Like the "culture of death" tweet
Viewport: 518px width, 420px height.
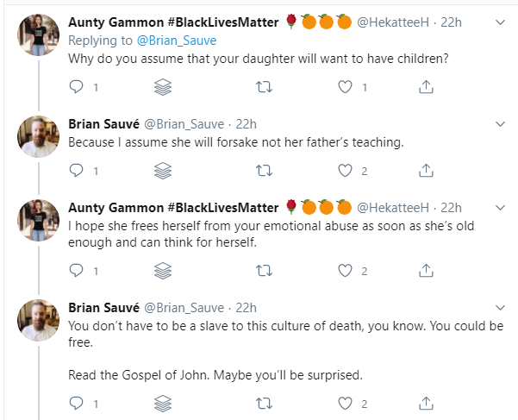pyautogui.click(x=346, y=403)
